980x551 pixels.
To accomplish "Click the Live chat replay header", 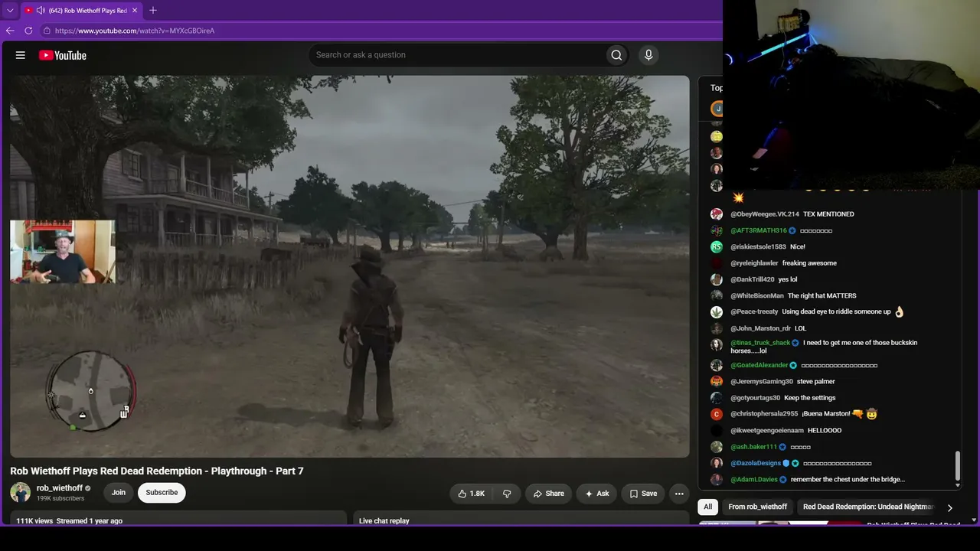I will (384, 521).
